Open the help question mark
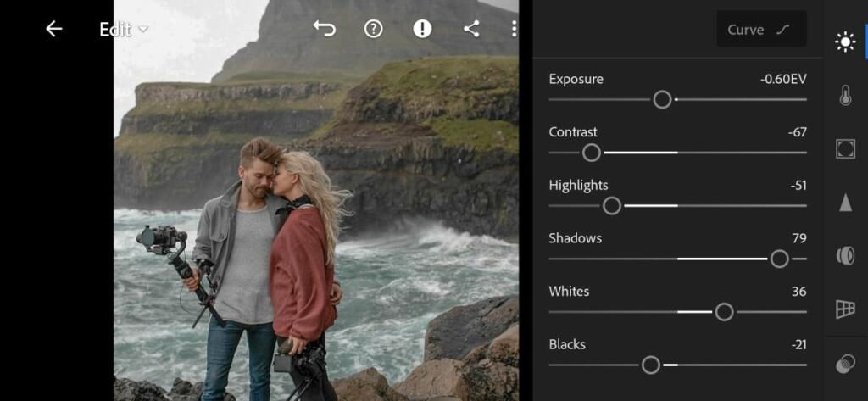868x401 pixels. (x=374, y=29)
